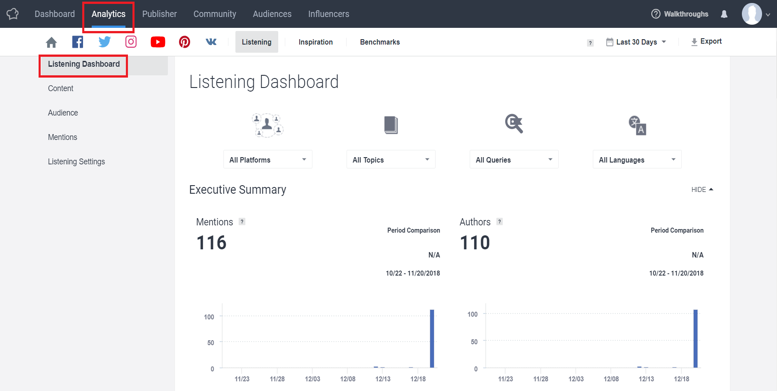Open the Audiences tab

pyautogui.click(x=272, y=14)
